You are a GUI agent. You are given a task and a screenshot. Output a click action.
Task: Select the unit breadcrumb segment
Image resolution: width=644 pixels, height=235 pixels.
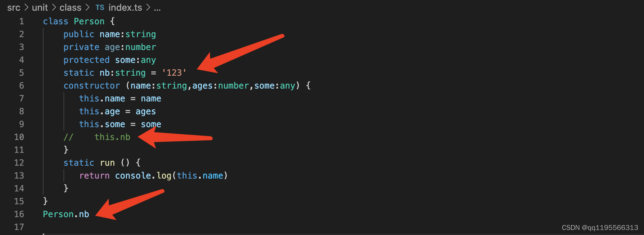coord(40,7)
